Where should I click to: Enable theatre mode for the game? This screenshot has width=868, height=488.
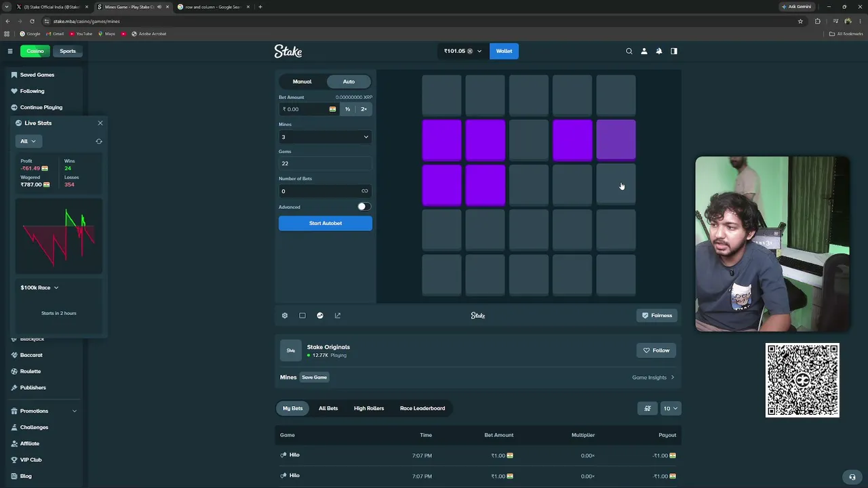point(302,315)
